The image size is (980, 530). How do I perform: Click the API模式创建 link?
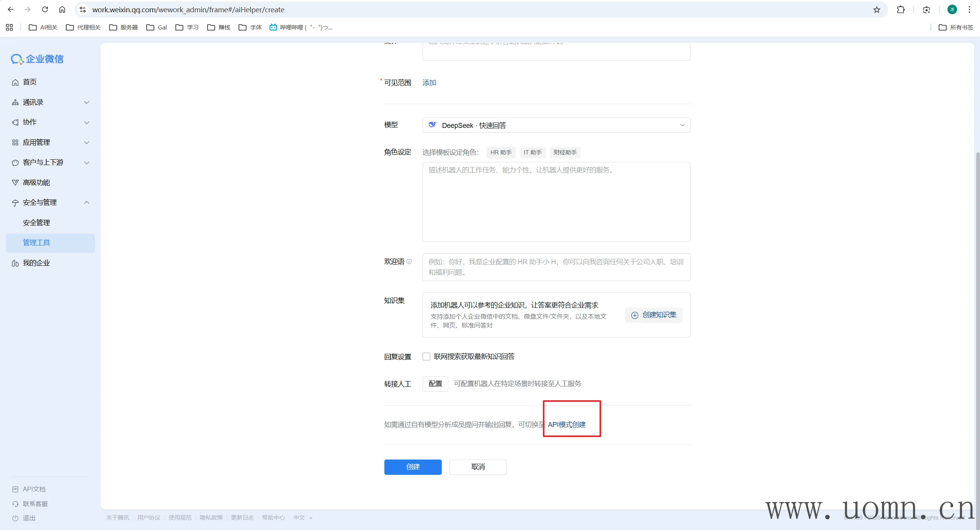567,424
